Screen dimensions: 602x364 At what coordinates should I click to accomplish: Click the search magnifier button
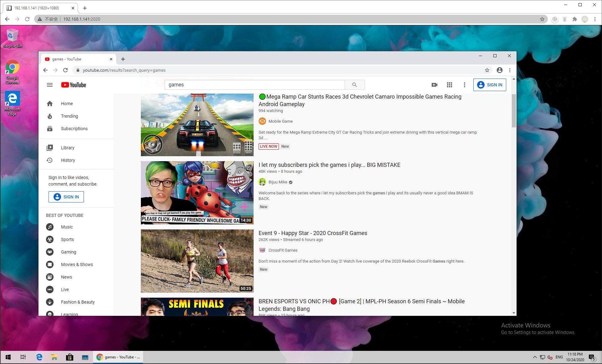pos(355,85)
